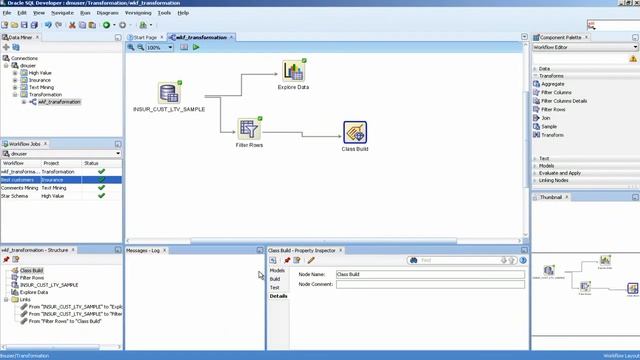The image size is (640, 360).
Task: Open the dmuser Workflow Jobs dropdown
Action: pos(118,154)
